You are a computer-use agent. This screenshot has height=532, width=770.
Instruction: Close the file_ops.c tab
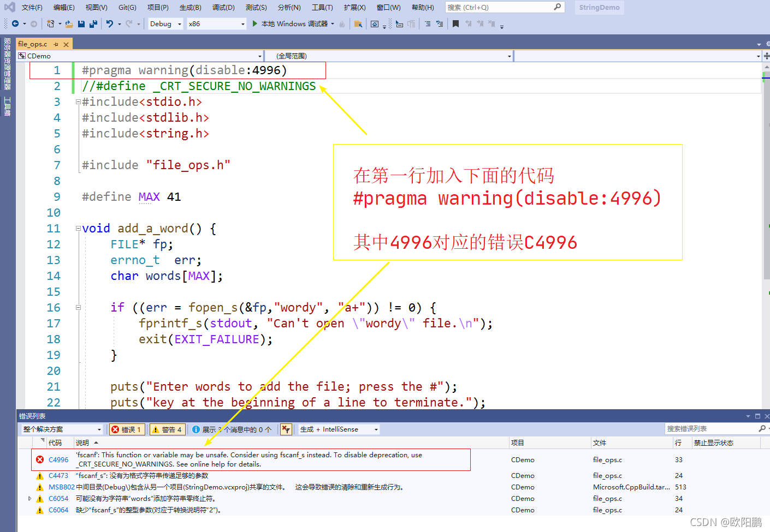[66, 44]
